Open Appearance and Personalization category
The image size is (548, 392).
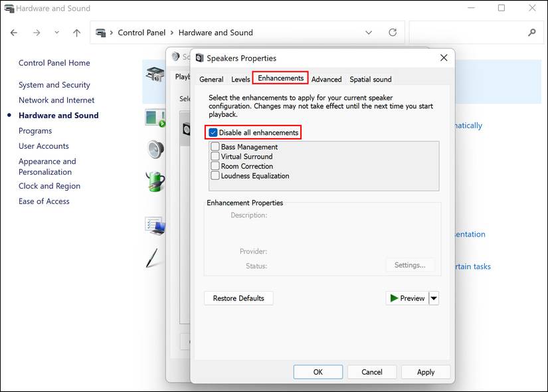click(x=47, y=167)
